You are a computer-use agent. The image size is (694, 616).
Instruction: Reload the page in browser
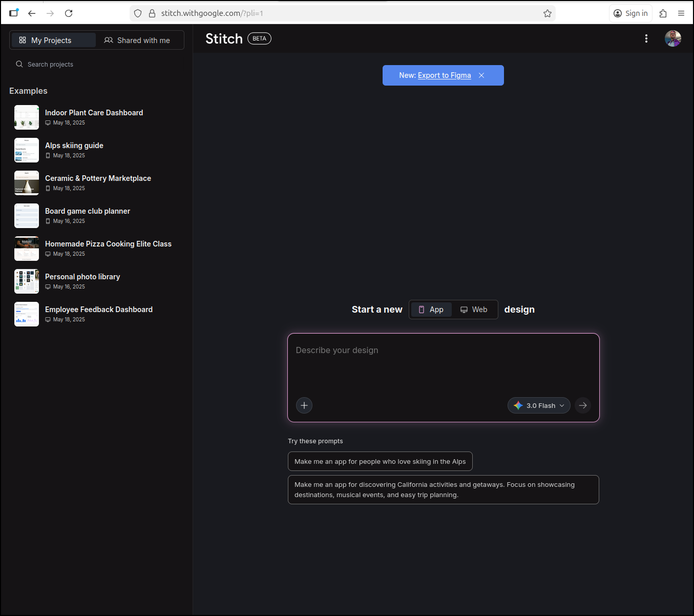point(69,13)
